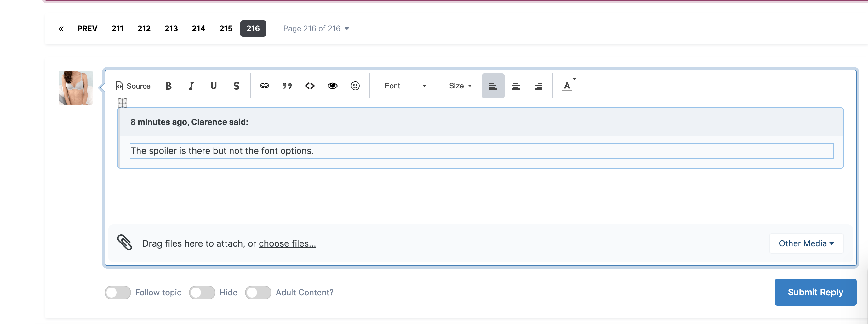This screenshot has height=324, width=868.
Task: Click inside the quoted text field
Action: 482,151
